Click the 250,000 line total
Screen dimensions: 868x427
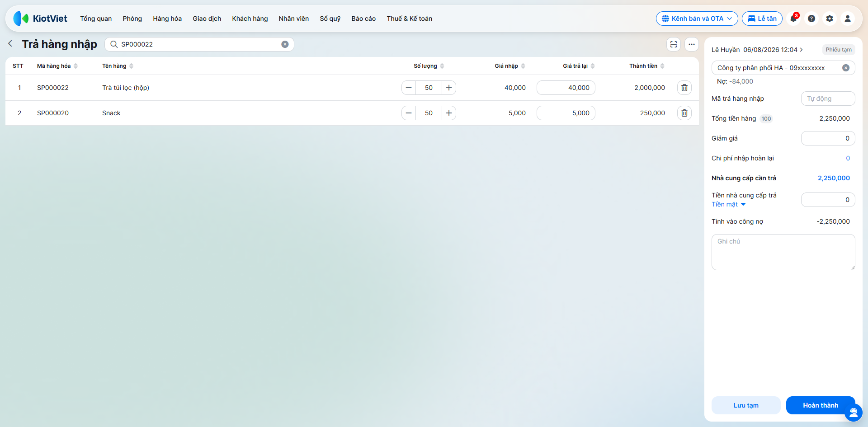pos(652,113)
